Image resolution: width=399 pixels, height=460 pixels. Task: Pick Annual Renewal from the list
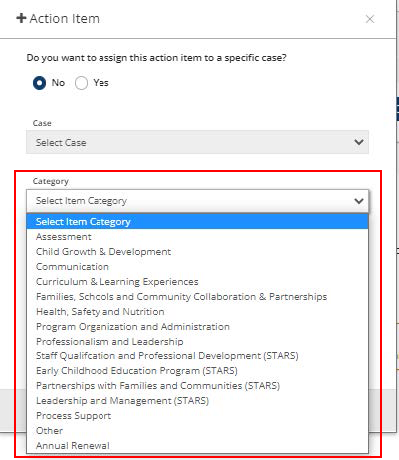197,446
